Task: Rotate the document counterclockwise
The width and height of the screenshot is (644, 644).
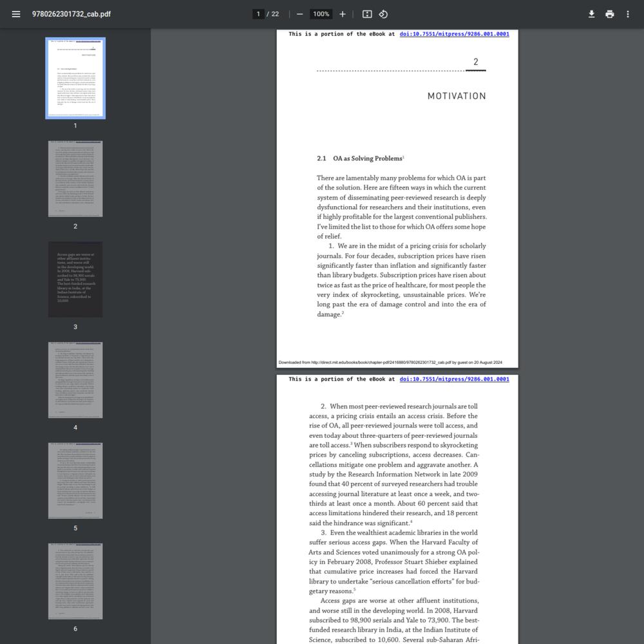Action: coord(383,14)
